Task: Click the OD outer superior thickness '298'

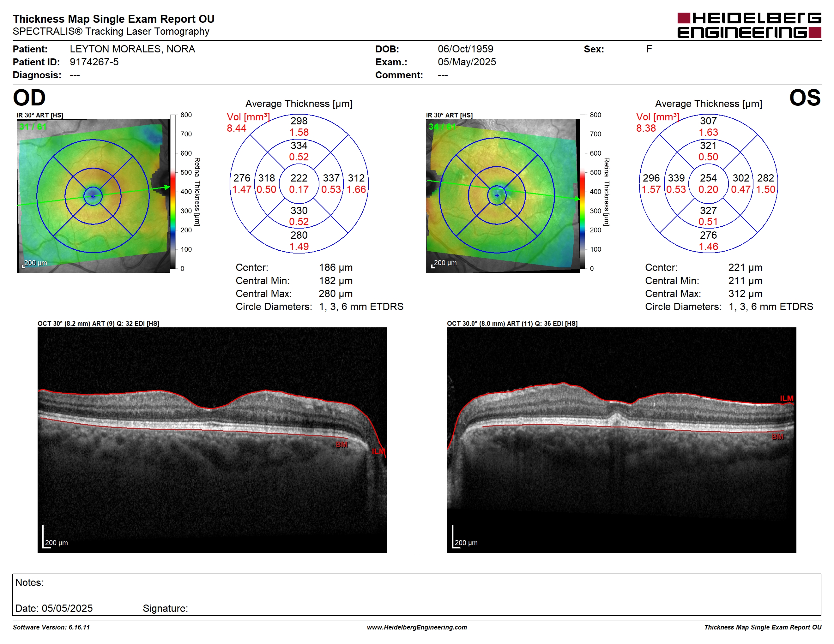Action: click(299, 121)
